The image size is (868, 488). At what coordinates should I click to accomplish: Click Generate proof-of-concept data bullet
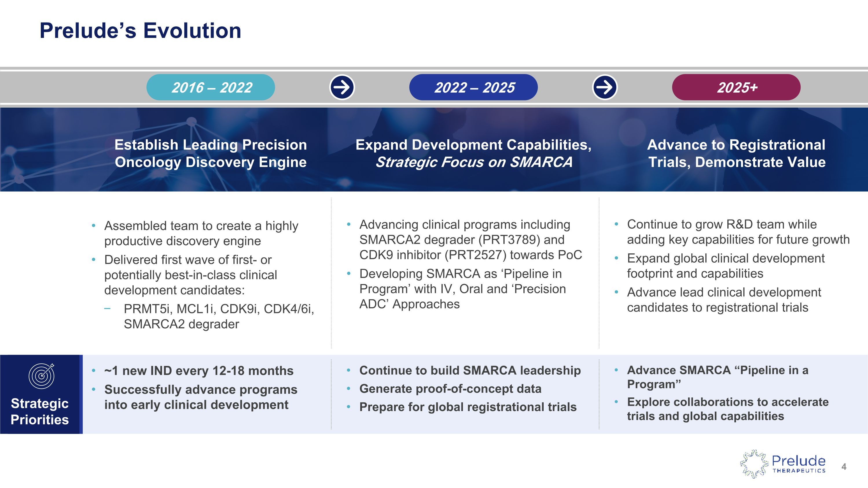pyautogui.click(x=450, y=389)
